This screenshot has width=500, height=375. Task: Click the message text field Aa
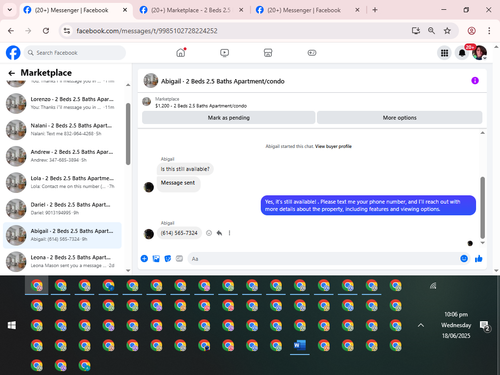[x=323, y=259]
